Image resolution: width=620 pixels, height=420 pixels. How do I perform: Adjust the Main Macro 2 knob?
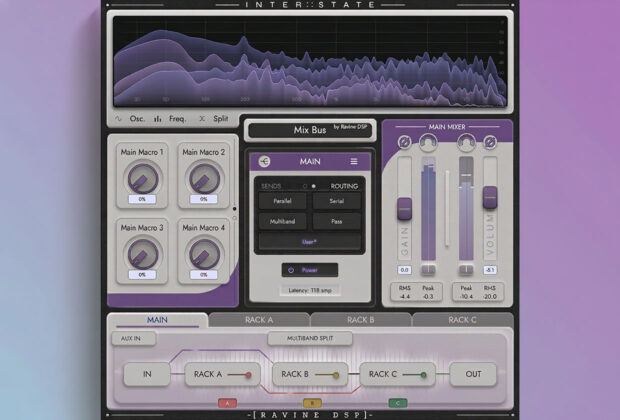[204, 179]
